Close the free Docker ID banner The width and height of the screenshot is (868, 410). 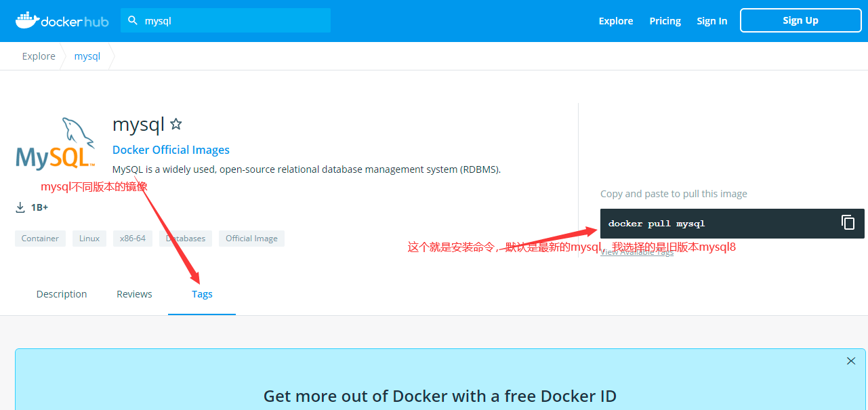[851, 361]
